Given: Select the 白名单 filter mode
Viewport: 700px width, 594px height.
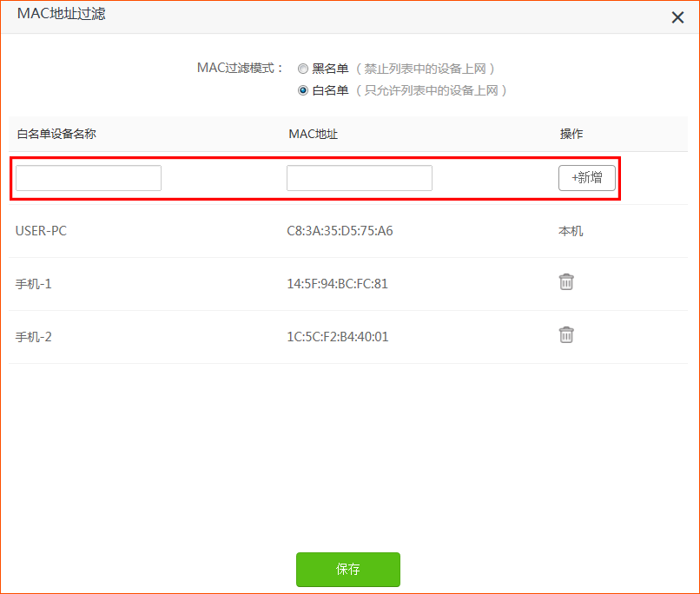Looking at the screenshot, I should click(303, 90).
